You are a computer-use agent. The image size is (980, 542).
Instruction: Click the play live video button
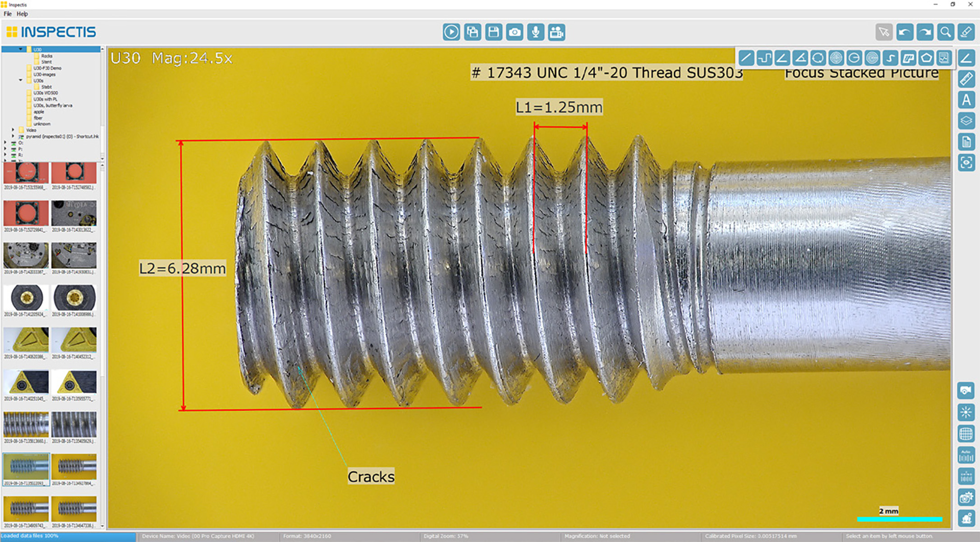pos(451,32)
